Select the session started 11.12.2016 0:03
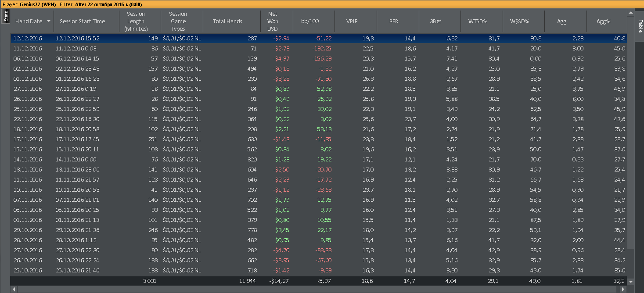The height and width of the screenshot is (293, 644). pyautogui.click(x=319, y=49)
